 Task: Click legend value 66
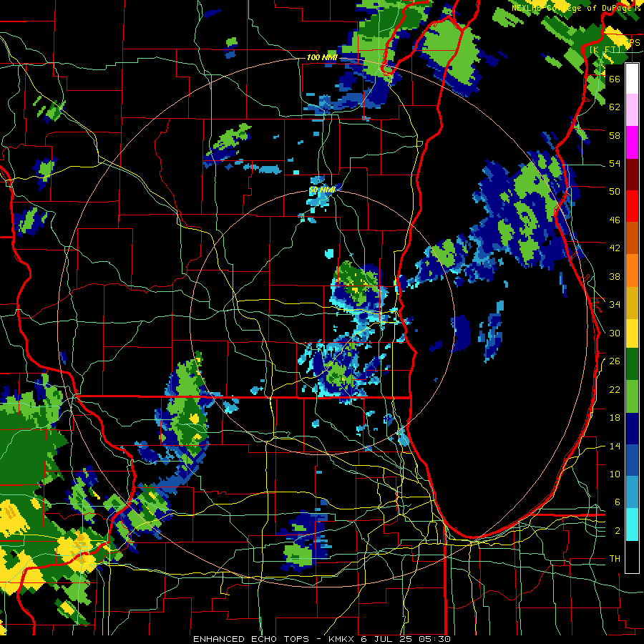coord(615,79)
